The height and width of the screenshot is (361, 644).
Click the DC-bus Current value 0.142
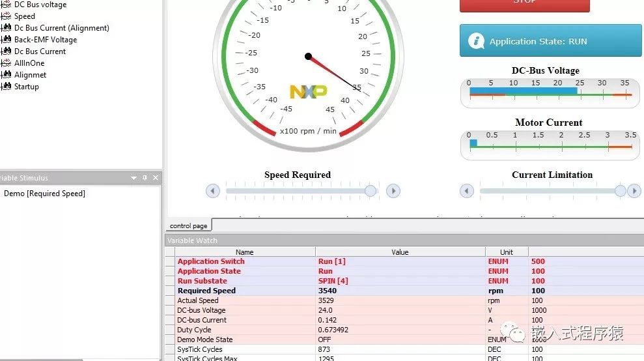pyautogui.click(x=328, y=320)
